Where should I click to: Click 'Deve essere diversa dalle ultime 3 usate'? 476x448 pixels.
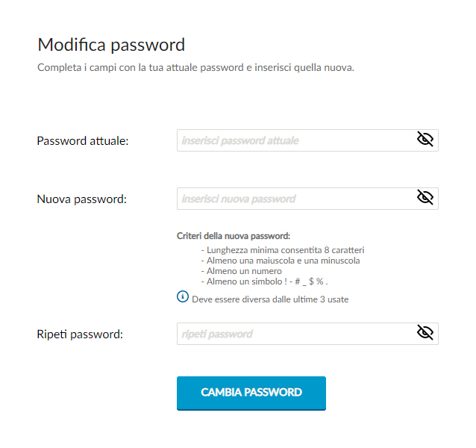click(270, 299)
